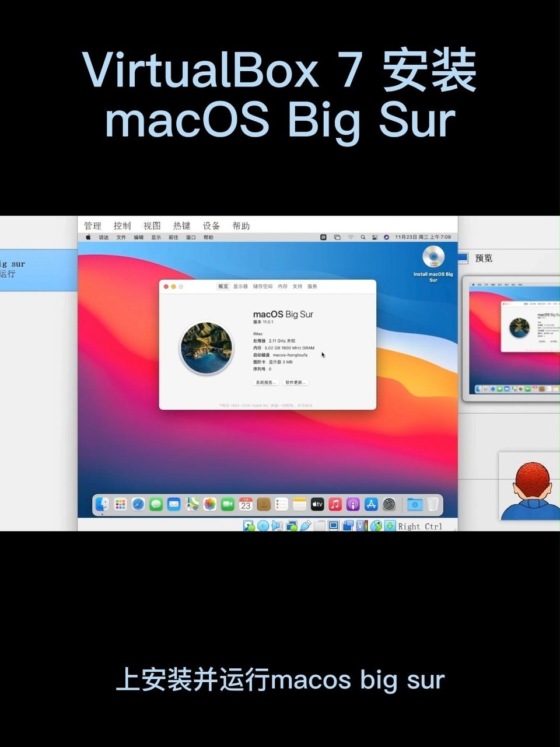Toggle the Control Center menu bar icon
The width and height of the screenshot is (560, 747).
374,238
